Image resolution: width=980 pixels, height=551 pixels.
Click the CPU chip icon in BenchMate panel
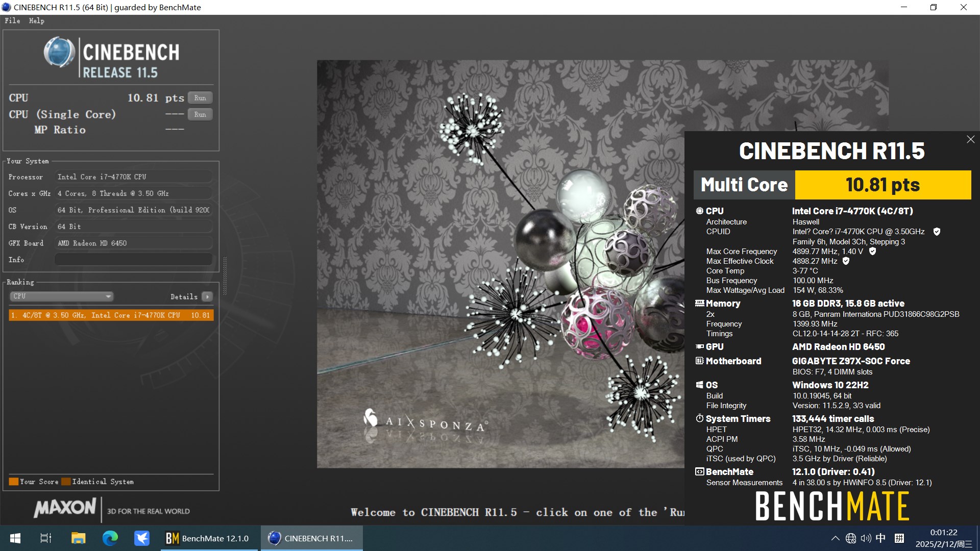coord(699,211)
